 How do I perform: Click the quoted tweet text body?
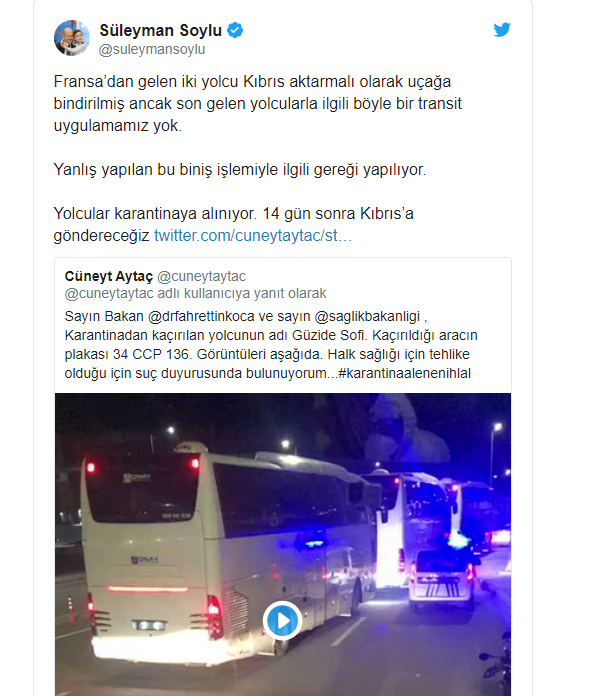pos(271,344)
